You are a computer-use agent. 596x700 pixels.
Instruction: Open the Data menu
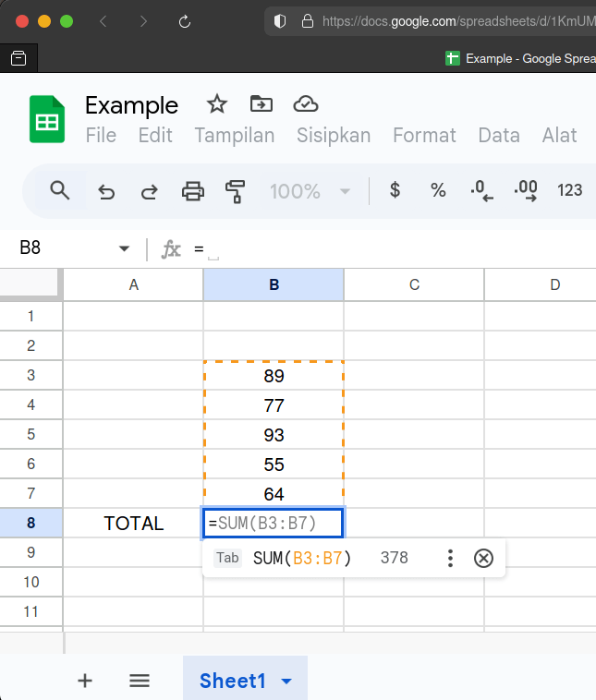point(499,135)
